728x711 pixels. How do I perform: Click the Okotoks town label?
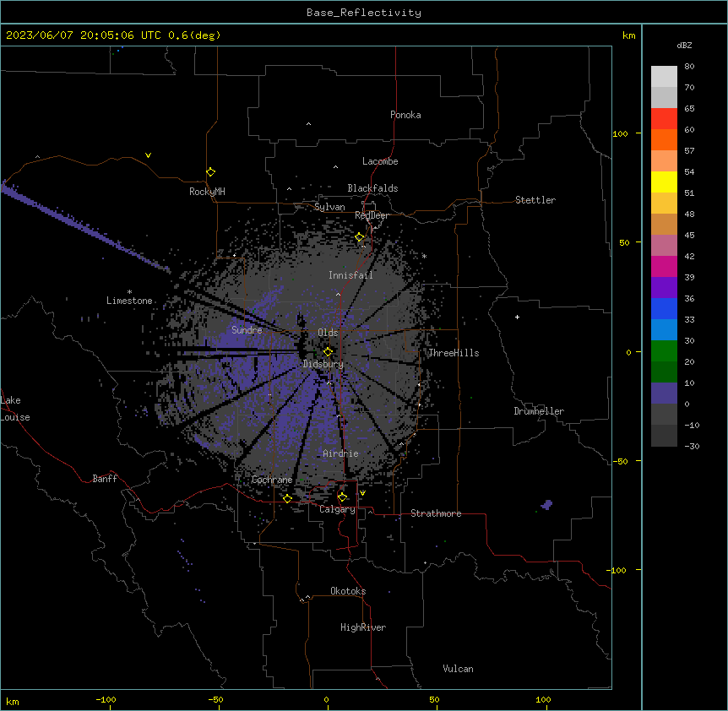(x=348, y=591)
